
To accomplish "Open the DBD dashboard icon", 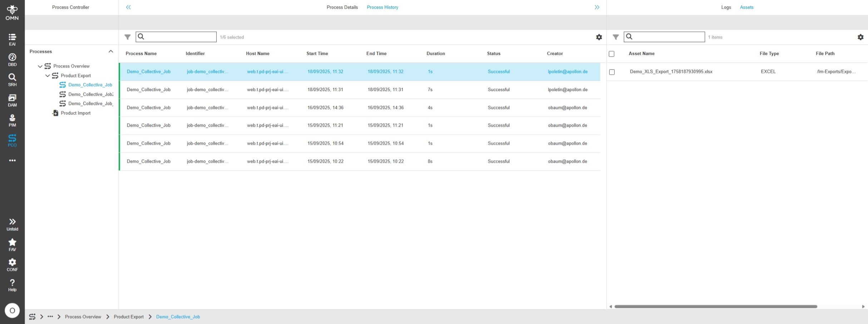I will pos(12,60).
